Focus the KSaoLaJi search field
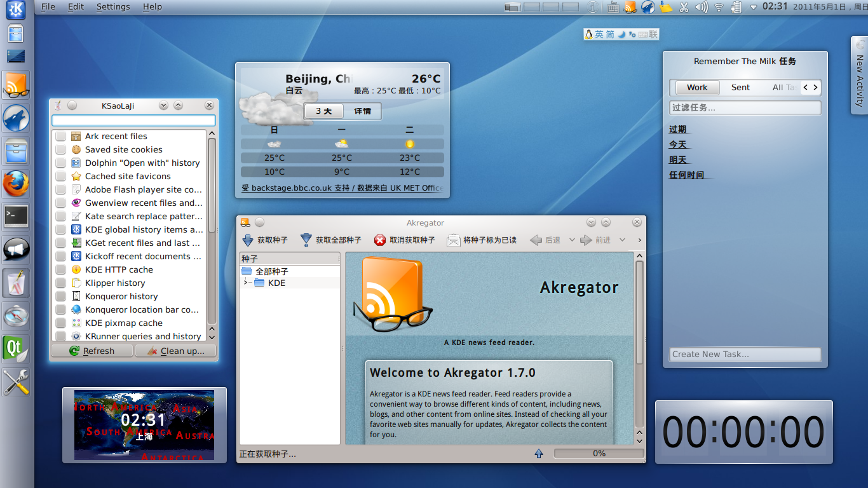The width and height of the screenshot is (868, 488). coord(133,120)
